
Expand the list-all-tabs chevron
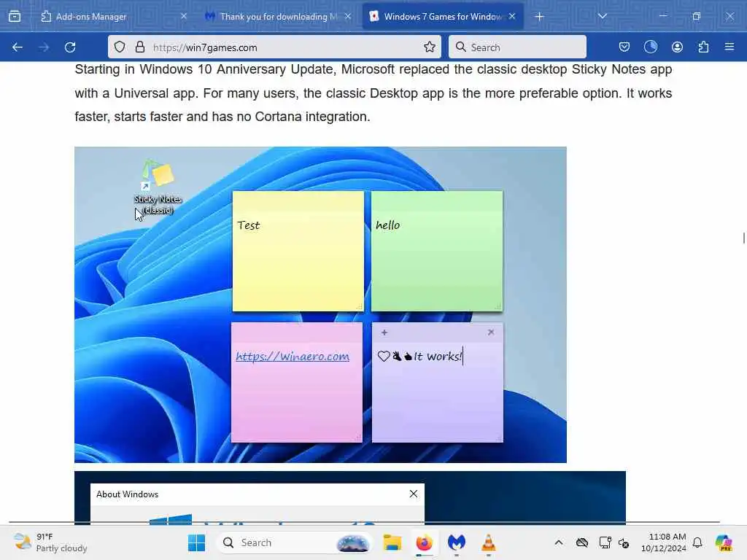tap(602, 16)
